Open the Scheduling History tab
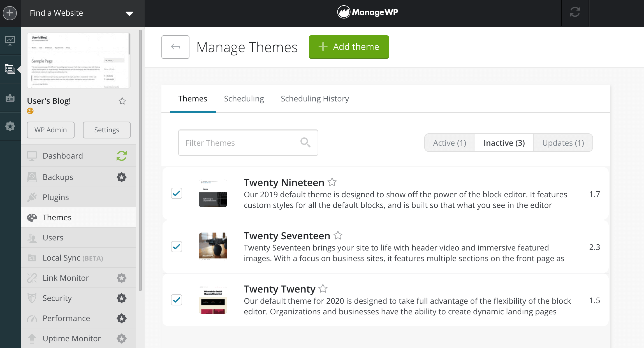Image resolution: width=644 pixels, height=348 pixels. pyautogui.click(x=315, y=99)
